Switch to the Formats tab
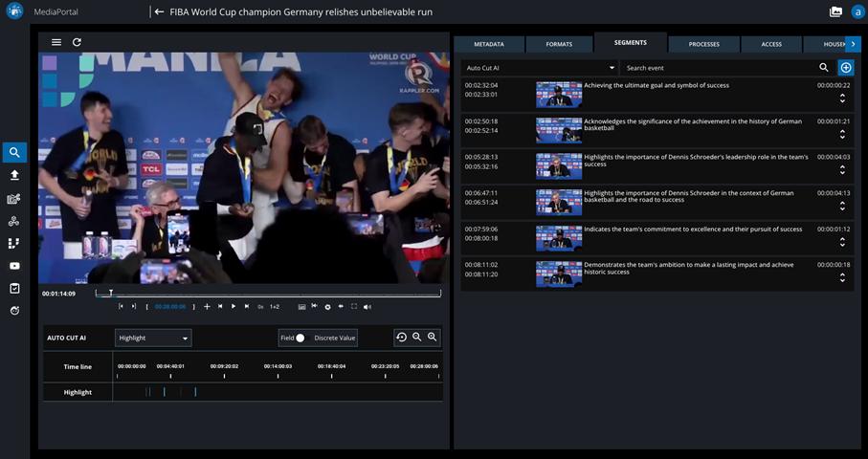Image resolution: width=868 pixels, height=459 pixels. (x=559, y=44)
